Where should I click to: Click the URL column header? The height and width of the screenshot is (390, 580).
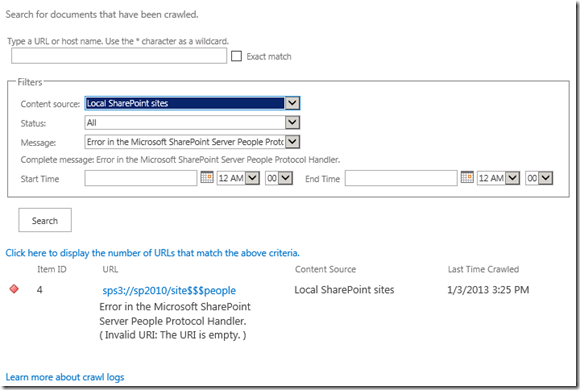coord(110,269)
